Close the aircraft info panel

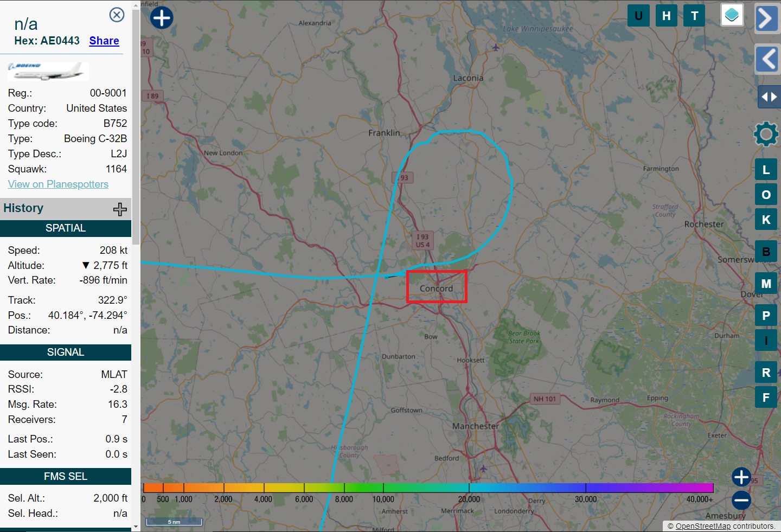coord(117,15)
